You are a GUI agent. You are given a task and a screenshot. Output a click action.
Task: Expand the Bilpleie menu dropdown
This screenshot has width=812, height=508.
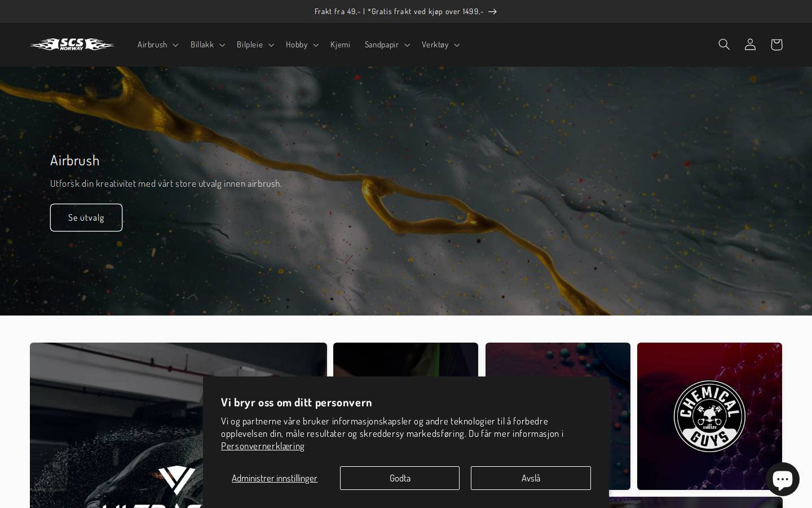pos(255,45)
